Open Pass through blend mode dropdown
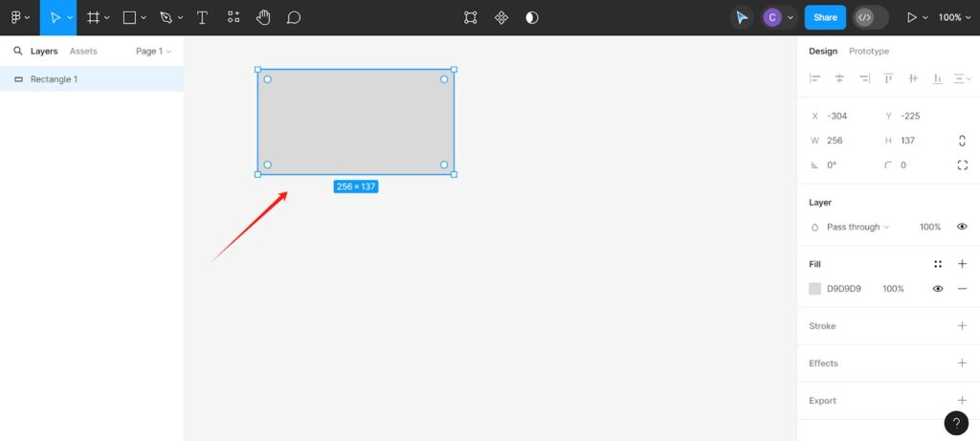 point(857,227)
